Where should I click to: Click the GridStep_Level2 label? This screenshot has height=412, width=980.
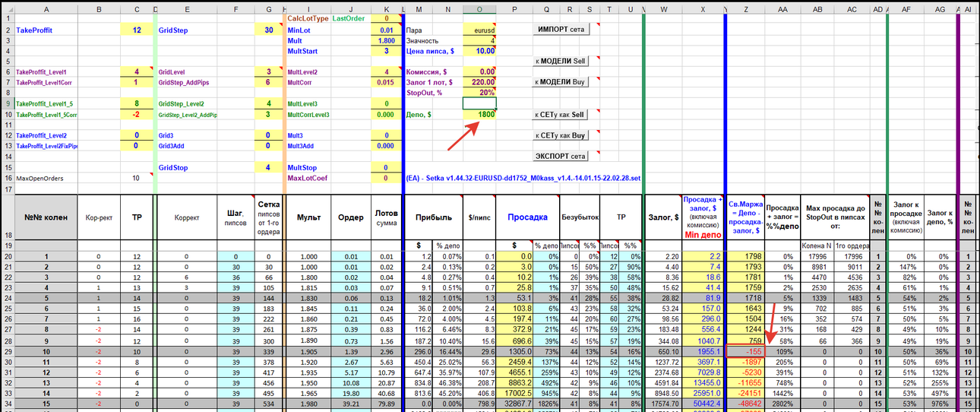(x=182, y=103)
